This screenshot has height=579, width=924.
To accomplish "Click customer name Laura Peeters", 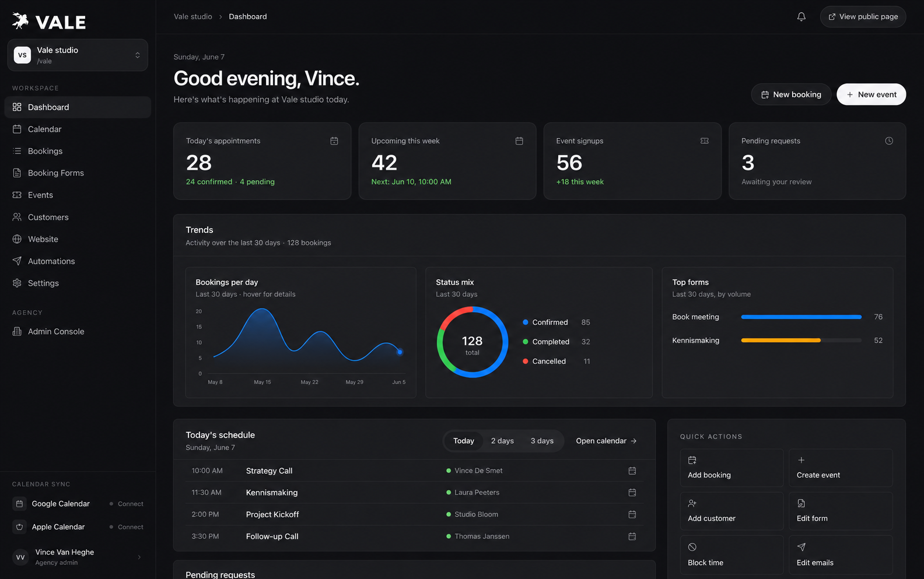I will (477, 493).
